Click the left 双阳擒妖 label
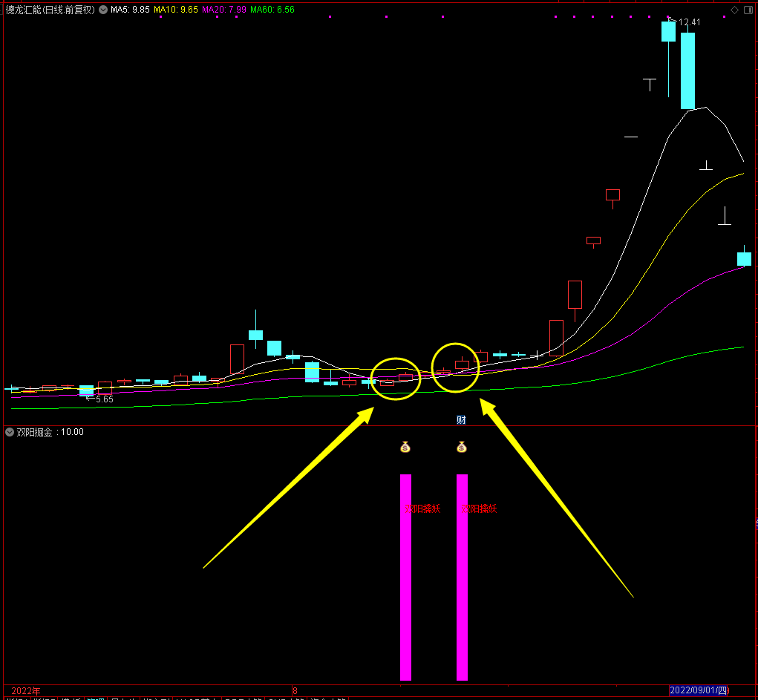 (422, 508)
